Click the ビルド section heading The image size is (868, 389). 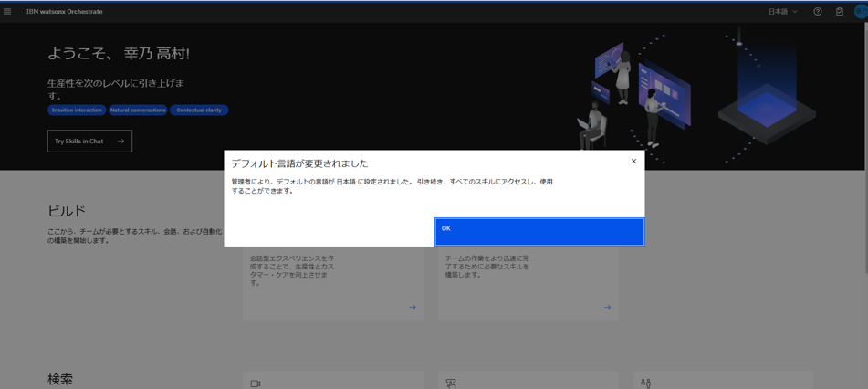point(67,211)
